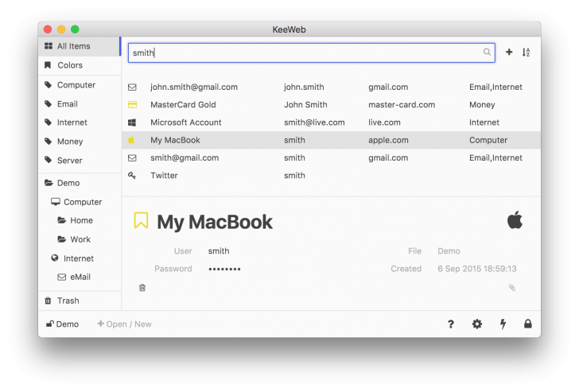
Task: Select the Microsoft Account entry
Action: point(331,122)
